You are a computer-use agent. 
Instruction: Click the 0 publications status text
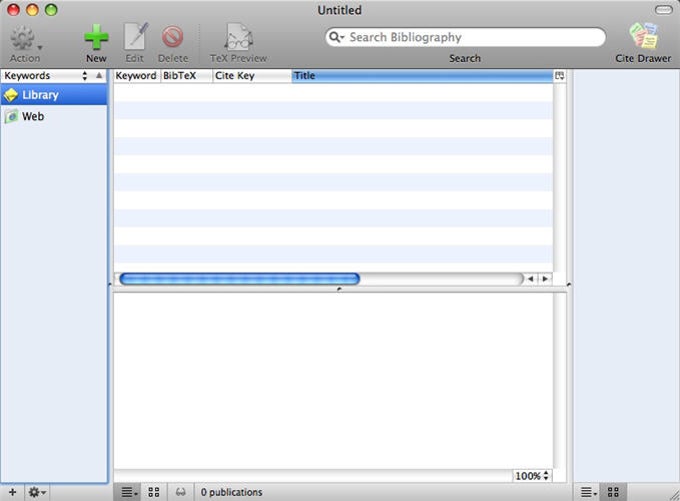click(x=232, y=492)
